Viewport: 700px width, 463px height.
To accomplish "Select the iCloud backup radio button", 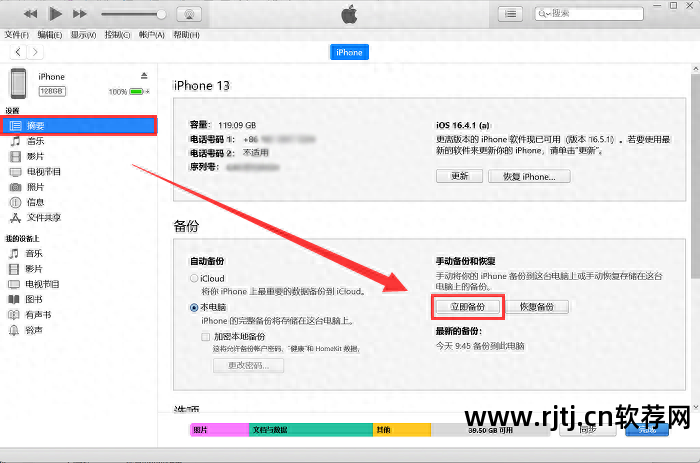I will [x=194, y=278].
